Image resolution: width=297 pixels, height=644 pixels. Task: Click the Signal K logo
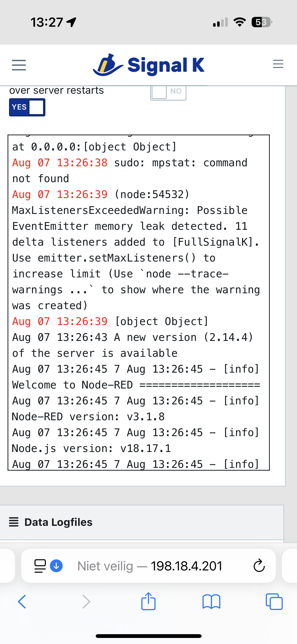click(x=149, y=65)
